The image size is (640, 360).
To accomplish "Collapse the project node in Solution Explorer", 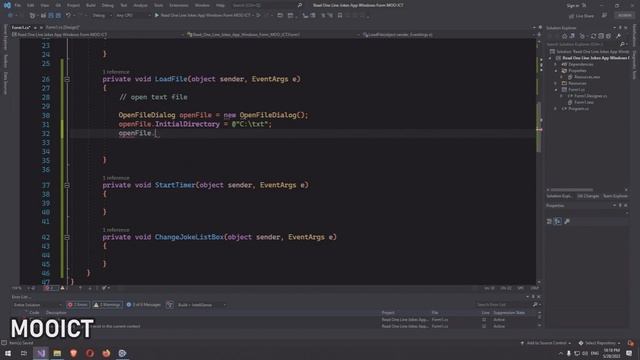I will coord(550,58).
